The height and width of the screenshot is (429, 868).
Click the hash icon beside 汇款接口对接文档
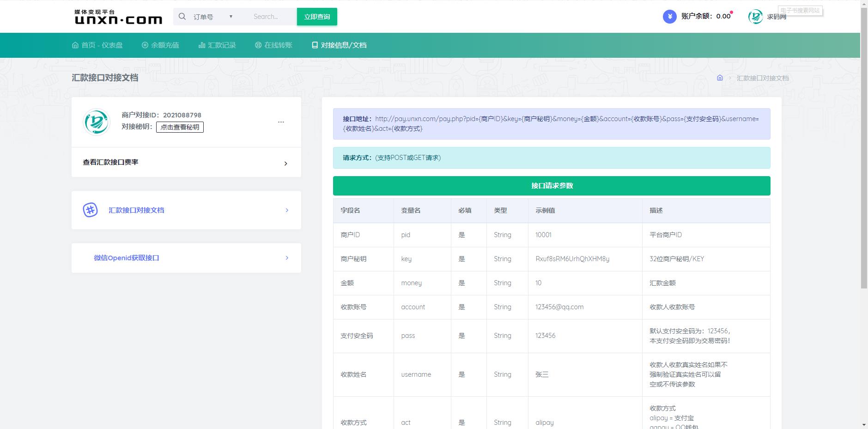(90, 210)
